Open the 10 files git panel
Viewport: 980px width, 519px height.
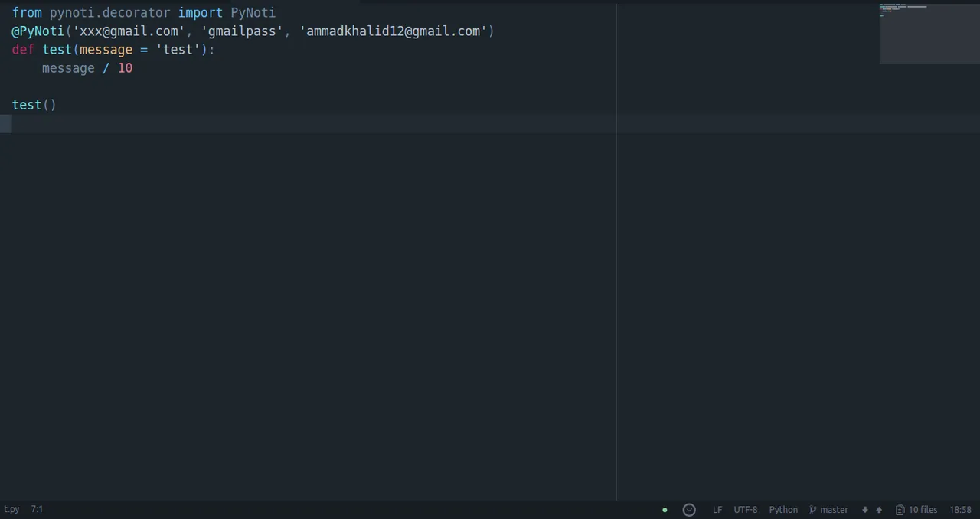[923, 510]
